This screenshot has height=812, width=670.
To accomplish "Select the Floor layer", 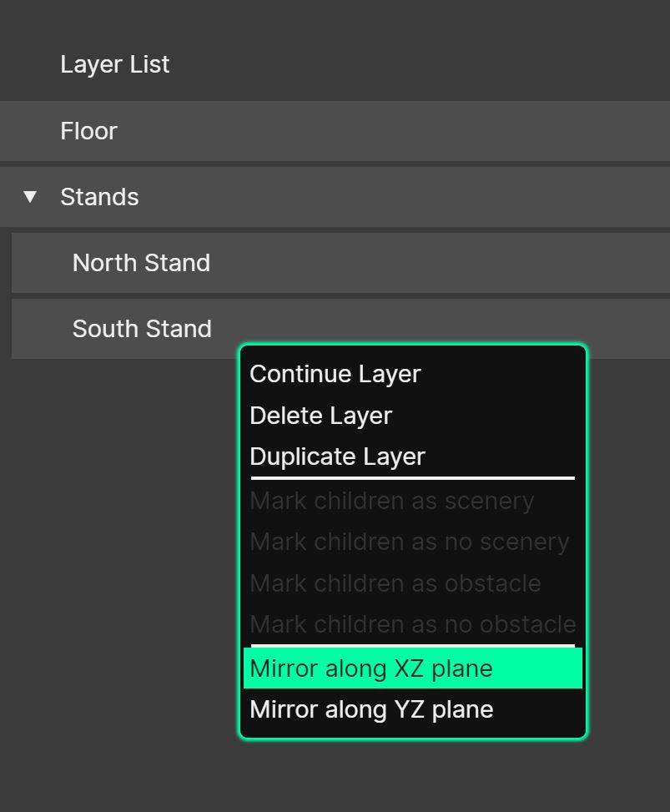I will pos(88,131).
